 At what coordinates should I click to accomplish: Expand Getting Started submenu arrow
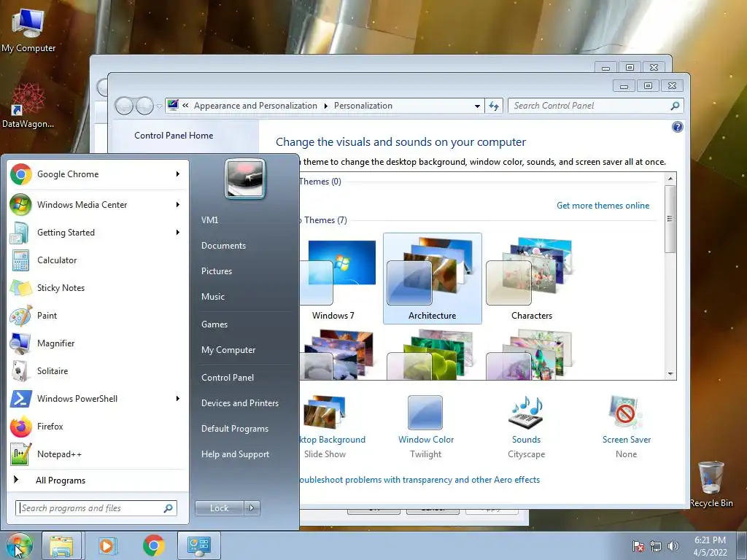pos(178,233)
